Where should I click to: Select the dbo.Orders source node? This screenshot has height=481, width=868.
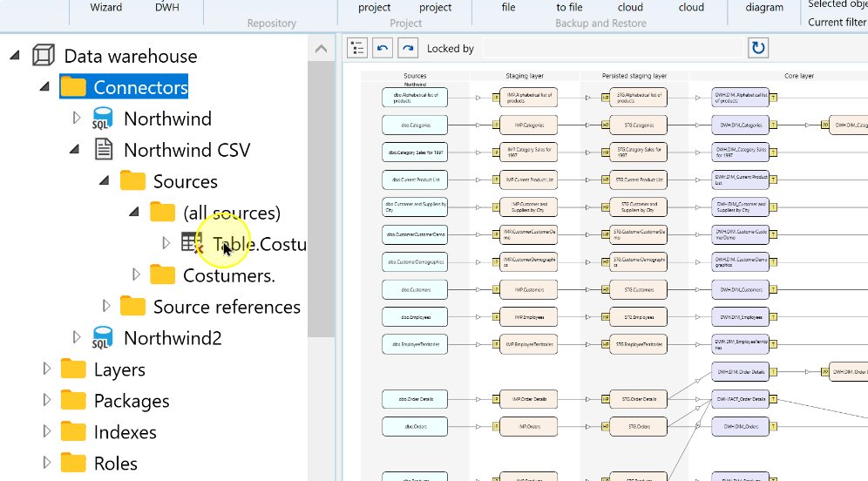pyautogui.click(x=415, y=427)
